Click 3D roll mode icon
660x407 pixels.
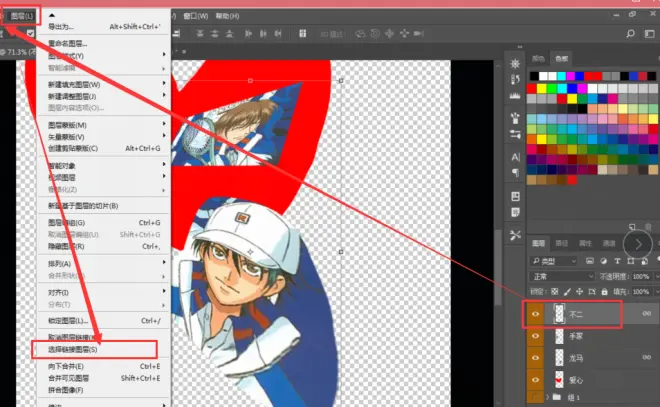pyautogui.click(x=375, y=34)
